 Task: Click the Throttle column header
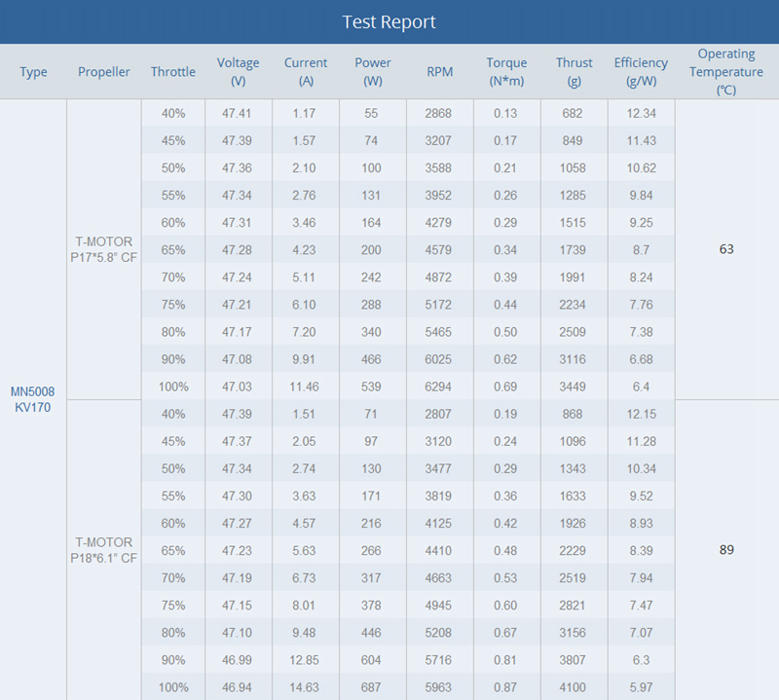coord(173,71)
